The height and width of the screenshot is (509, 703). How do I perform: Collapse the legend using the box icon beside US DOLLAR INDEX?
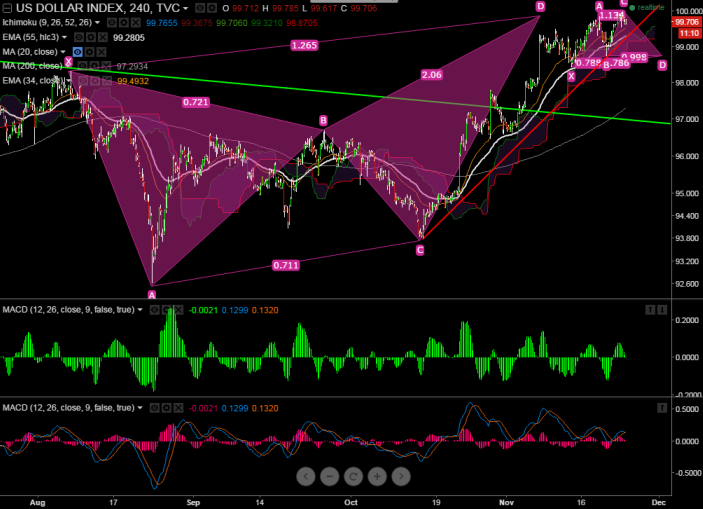click(x=7, y=8)
